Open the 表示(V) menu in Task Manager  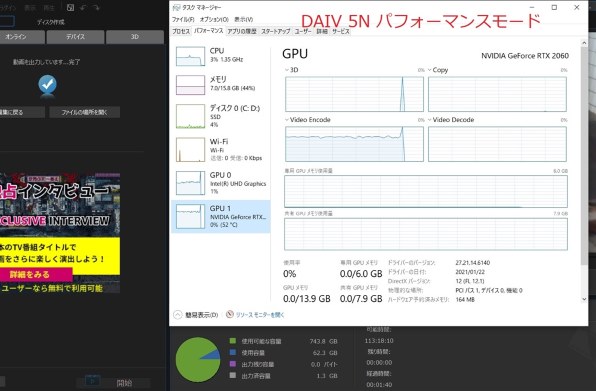pos(243,19)
